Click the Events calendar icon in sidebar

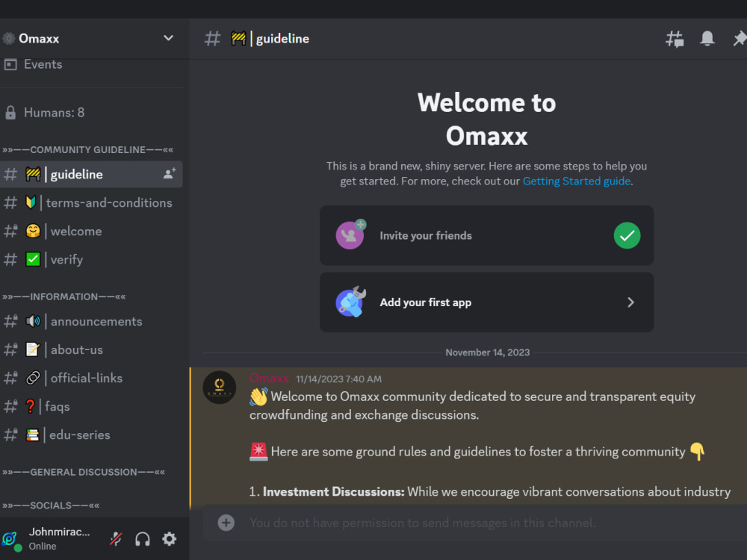[10, 64]
